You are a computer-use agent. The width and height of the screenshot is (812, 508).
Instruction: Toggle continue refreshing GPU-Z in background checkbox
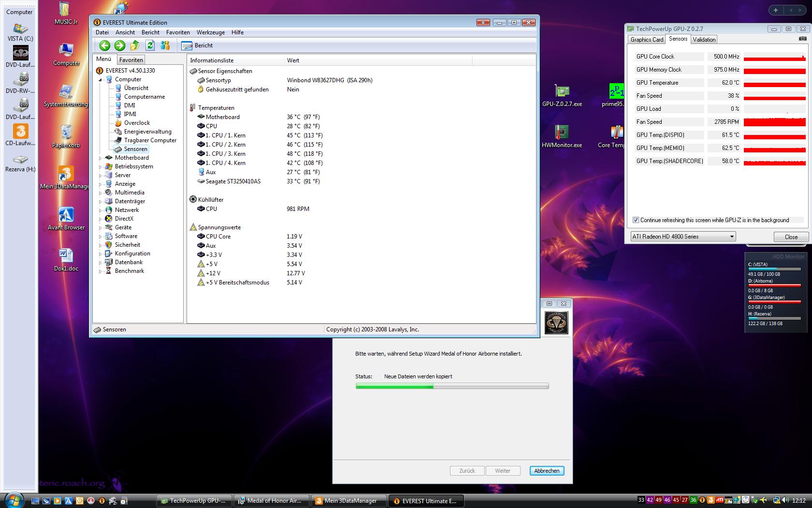click(636, 220)
